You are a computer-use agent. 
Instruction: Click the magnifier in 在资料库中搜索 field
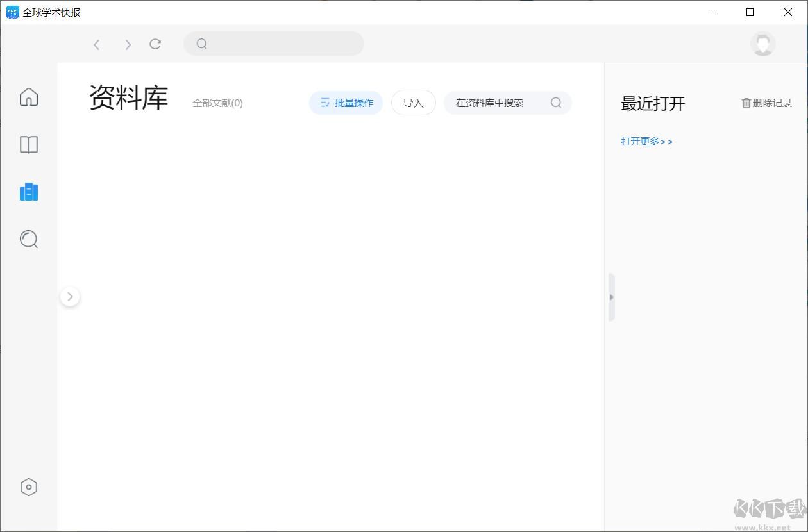click(x=555, y=103)
